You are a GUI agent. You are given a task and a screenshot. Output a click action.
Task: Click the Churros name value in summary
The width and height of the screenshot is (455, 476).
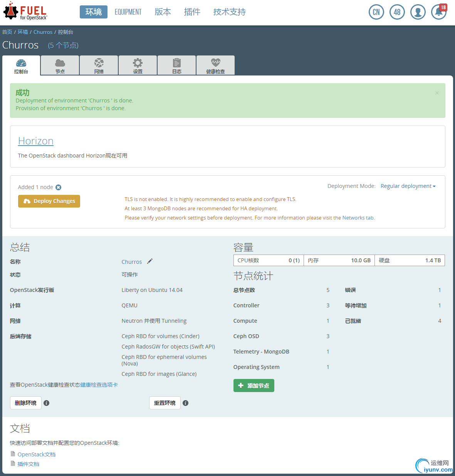tap(132, 262)
